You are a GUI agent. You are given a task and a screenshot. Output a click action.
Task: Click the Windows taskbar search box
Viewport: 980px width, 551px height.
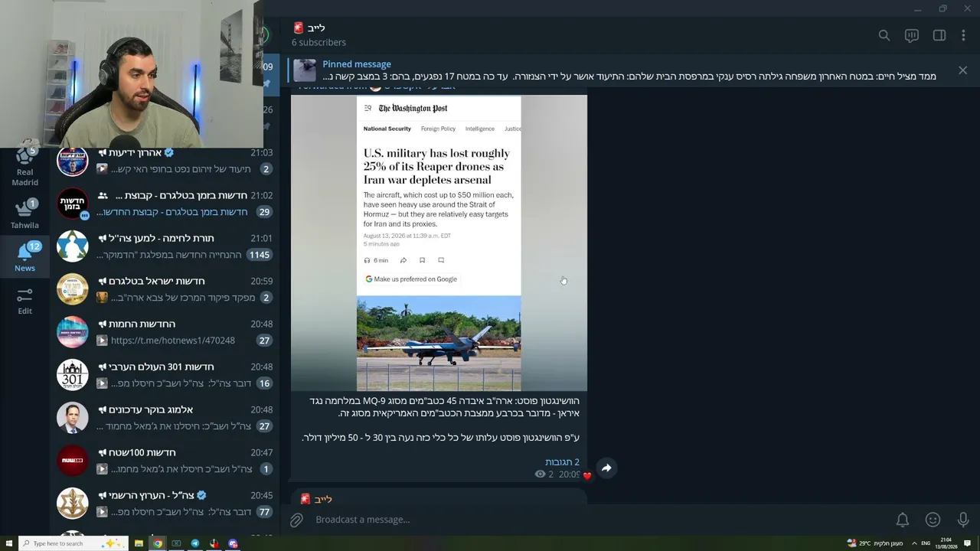tap(73, 543)
